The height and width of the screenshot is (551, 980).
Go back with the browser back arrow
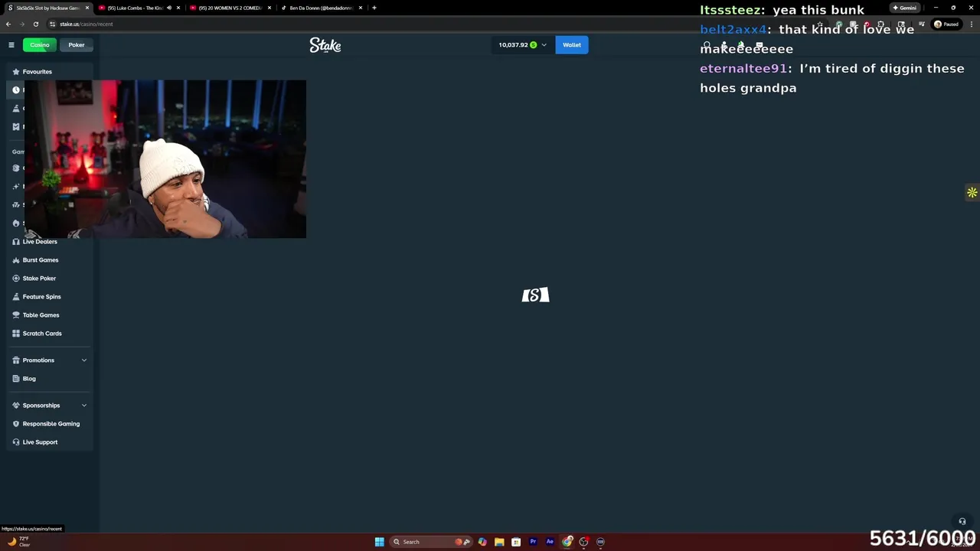click(8, 24)
